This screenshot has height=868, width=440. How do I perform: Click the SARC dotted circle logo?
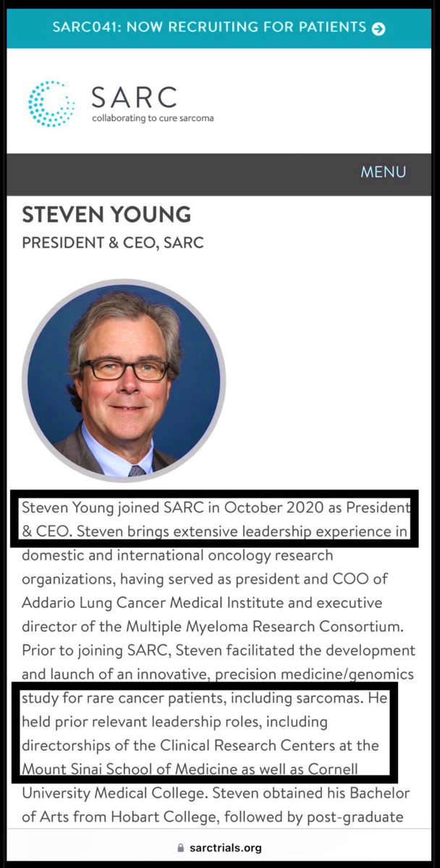(x=51, y=104)
